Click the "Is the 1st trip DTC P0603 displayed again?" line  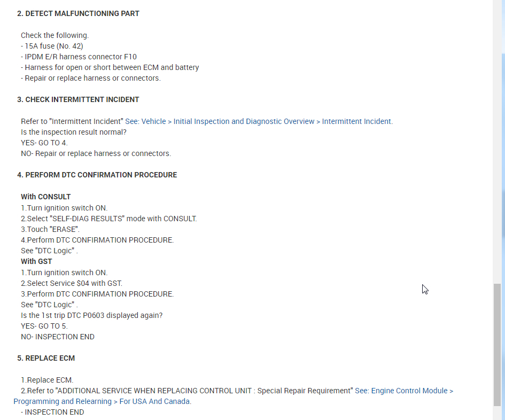[91, 315]
